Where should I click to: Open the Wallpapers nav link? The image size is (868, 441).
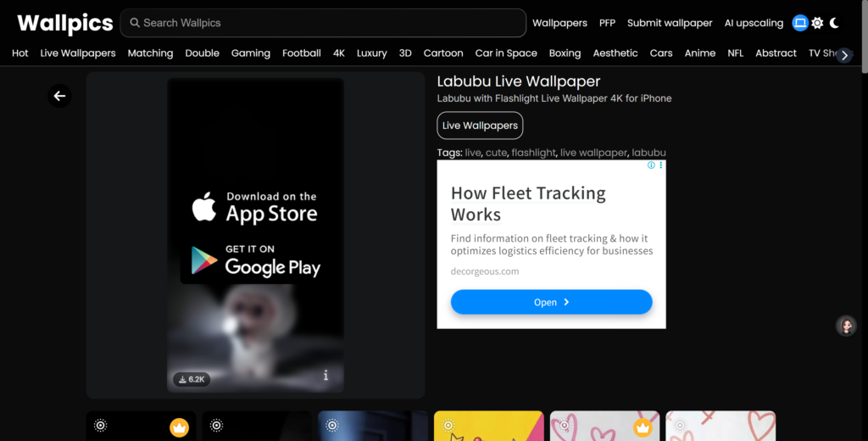pos(559,23)
